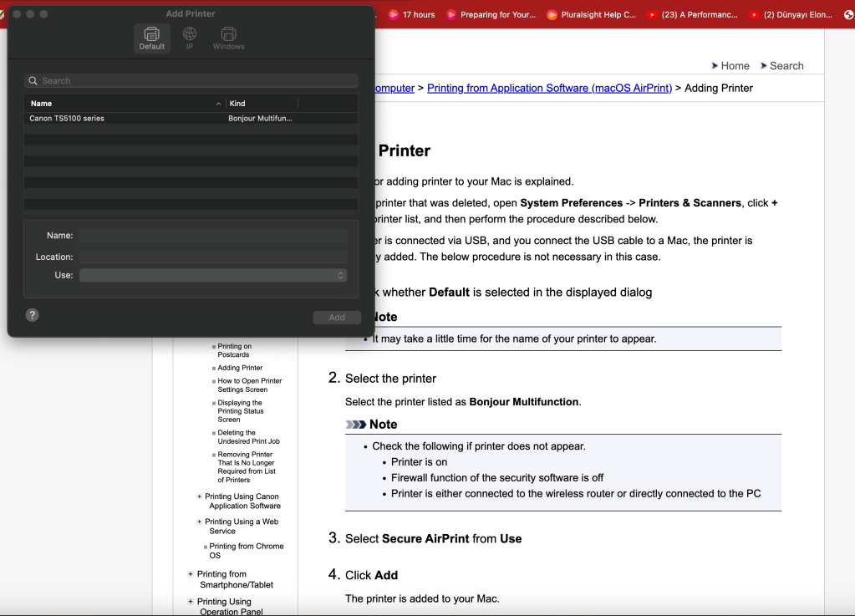
Task: Open Printing from Chrome OS sidebar link
Action: 247,551
